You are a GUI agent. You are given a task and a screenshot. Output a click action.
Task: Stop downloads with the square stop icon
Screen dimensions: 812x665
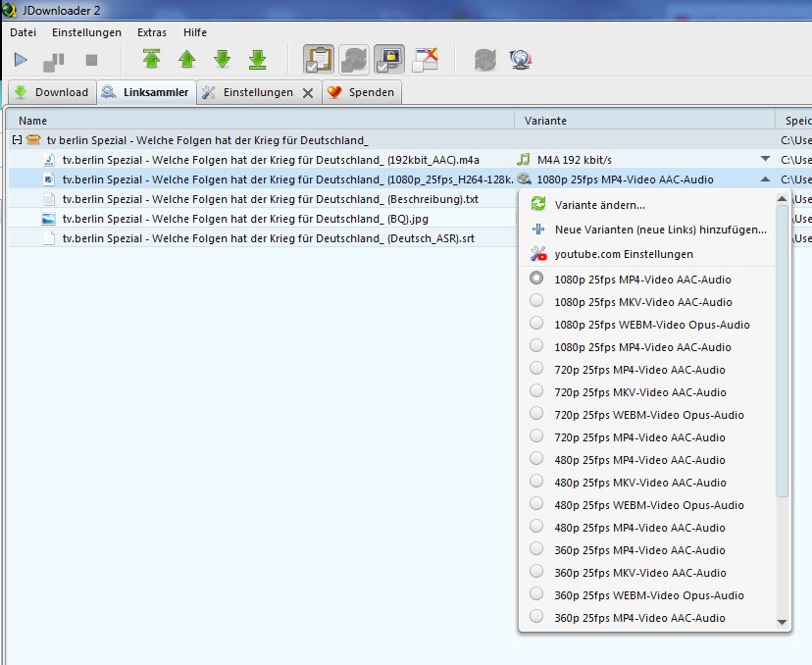91,60
